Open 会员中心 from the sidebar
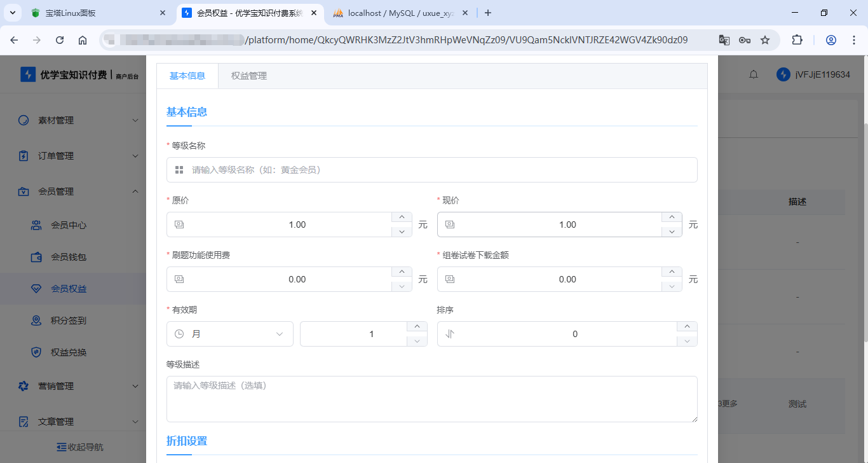The width and height of the screenshot is (868, 463). 68,225
